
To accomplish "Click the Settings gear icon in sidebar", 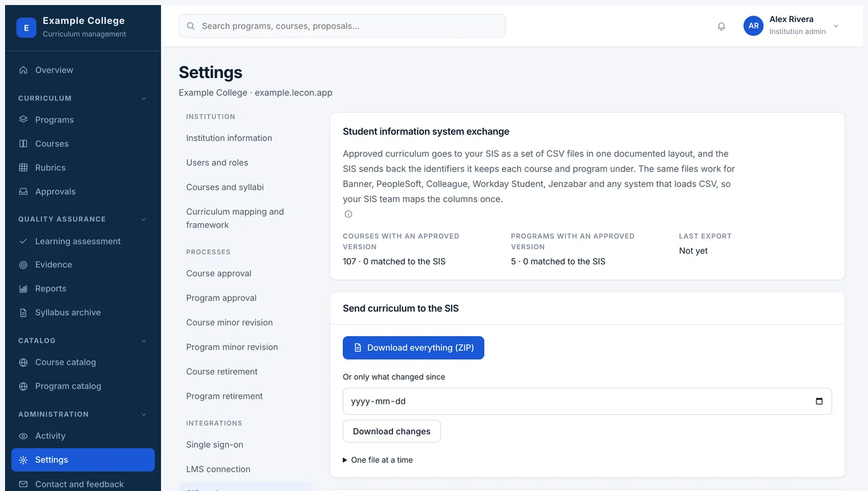I will coord(23,460).
